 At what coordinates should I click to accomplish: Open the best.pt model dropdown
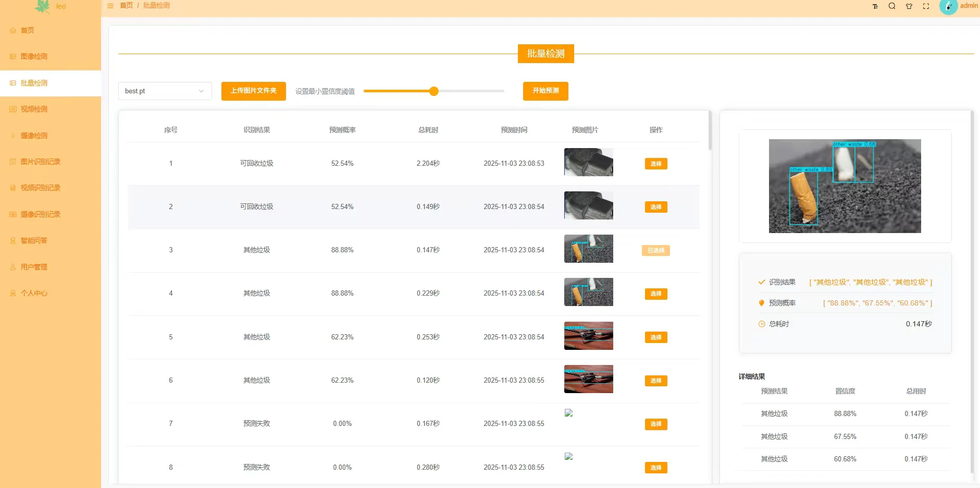click(165, 91)
